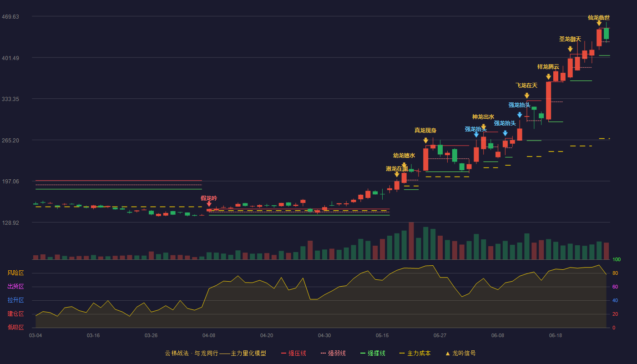Show or hide 龙吟信号 legend markers
This screenshot has width=637, height=364.
pos(460,353)
